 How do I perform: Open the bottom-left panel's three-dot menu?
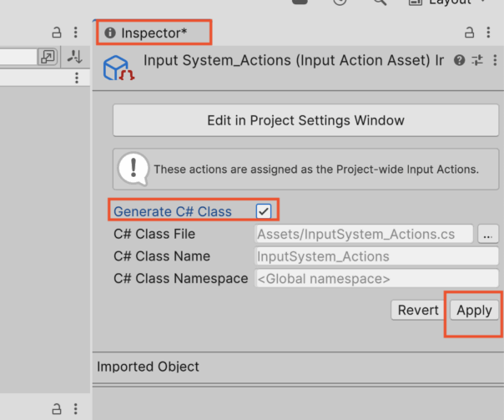click(76, 409)
